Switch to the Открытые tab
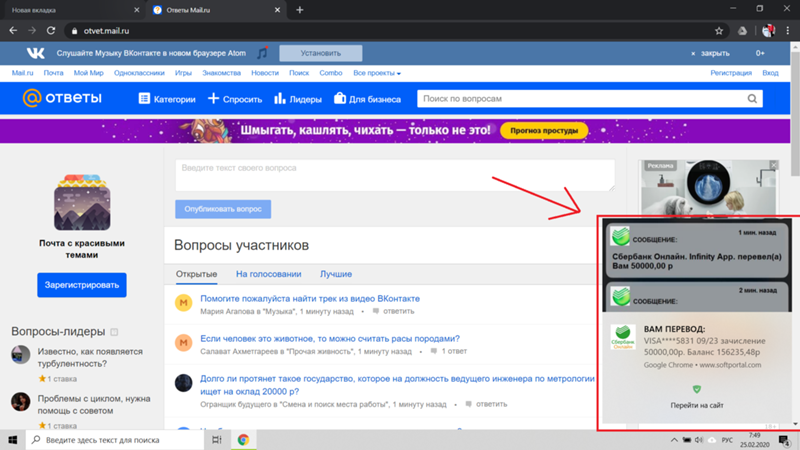Viewport: 800px width, 450px height. [196, 274]
